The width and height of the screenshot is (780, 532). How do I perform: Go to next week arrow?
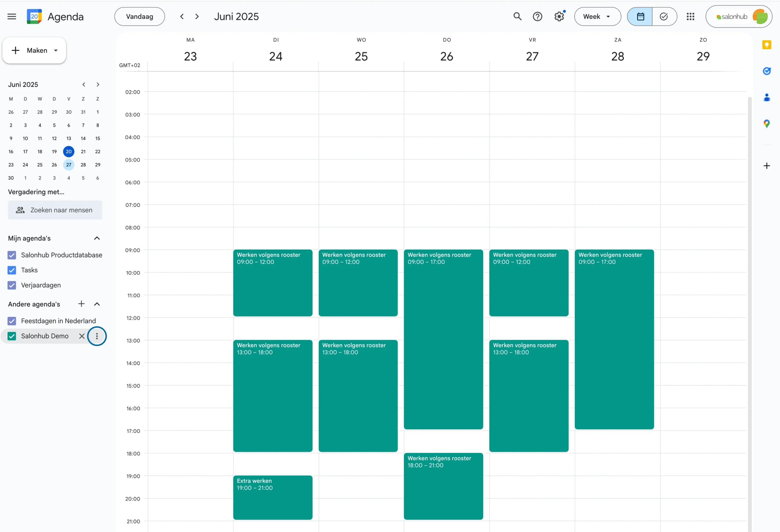pyautogui.click(x=197, y=16)
